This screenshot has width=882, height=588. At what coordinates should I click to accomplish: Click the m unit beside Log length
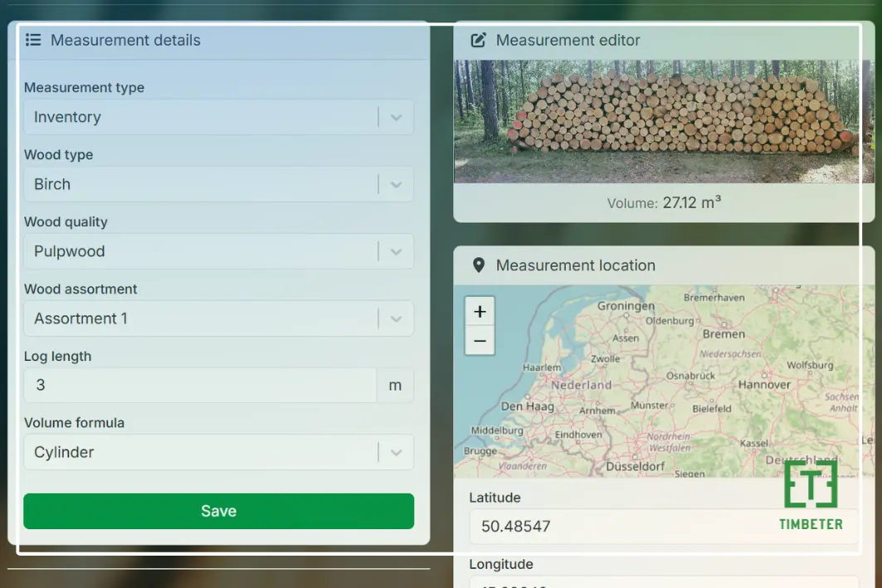tap(395, 385)
